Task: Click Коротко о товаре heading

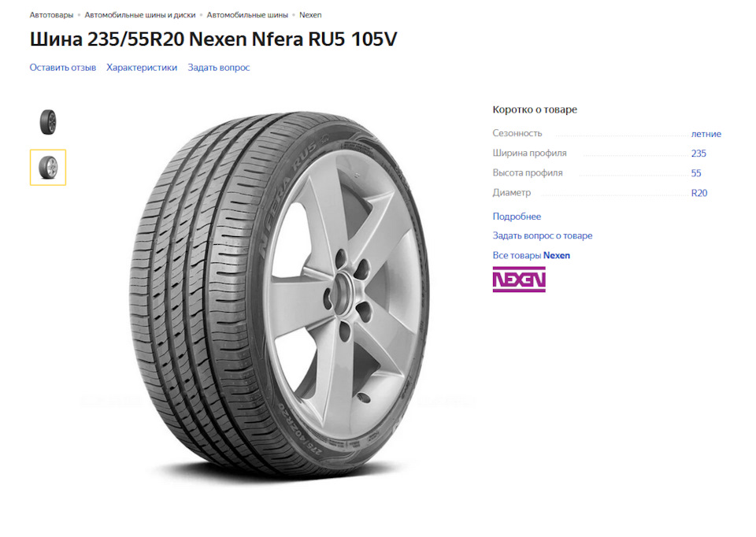Action: (535, 109)
